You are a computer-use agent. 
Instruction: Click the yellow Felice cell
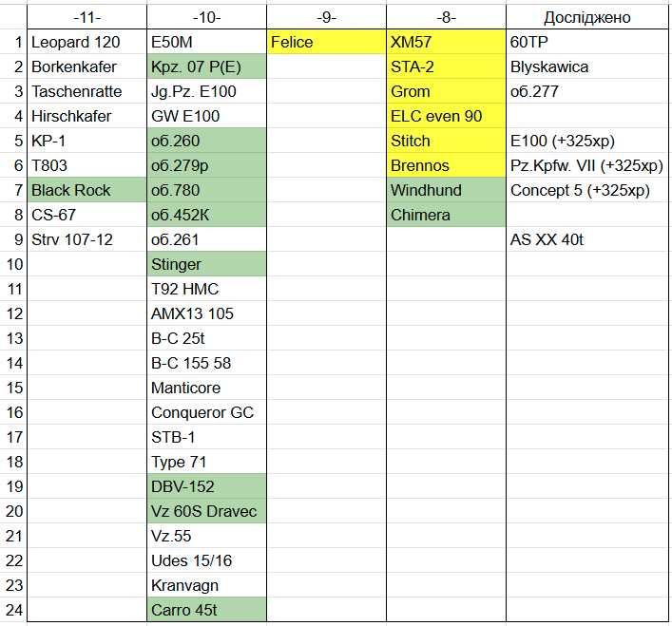pyautogui.click(x=326, y=42)
